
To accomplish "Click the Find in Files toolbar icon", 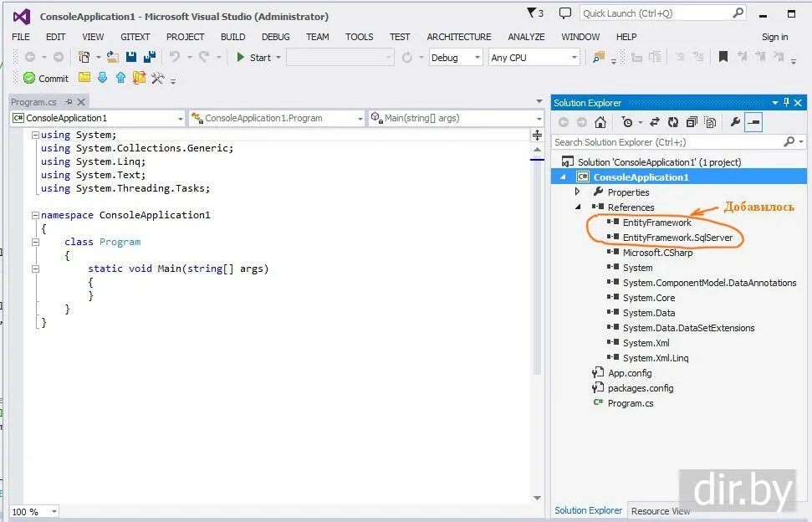I will coord(599,57).
